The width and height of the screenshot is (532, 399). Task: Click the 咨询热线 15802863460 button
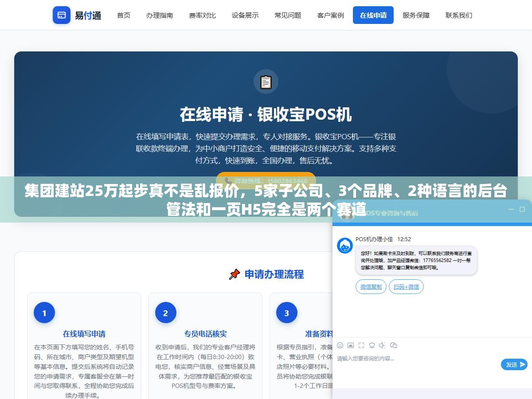[266, 180]
